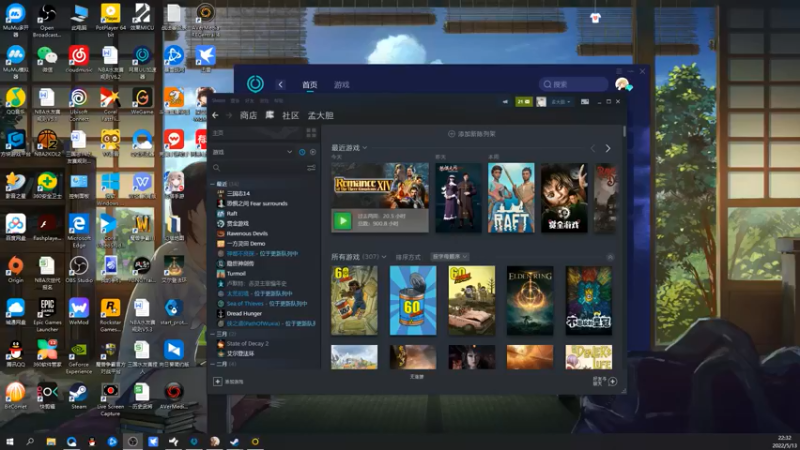
Task: Open the sort order dropdown by 排序方式
Action: [449, 257]
